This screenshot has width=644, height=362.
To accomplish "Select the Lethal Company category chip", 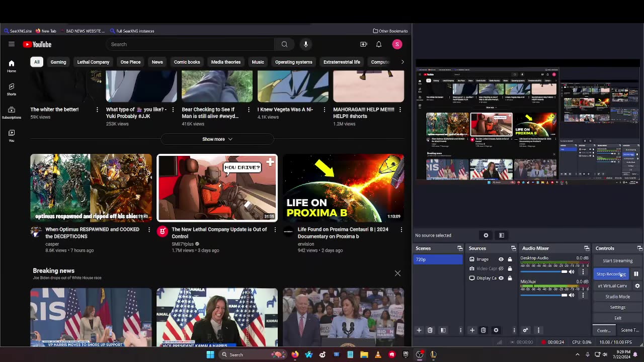I will (93, 62).
